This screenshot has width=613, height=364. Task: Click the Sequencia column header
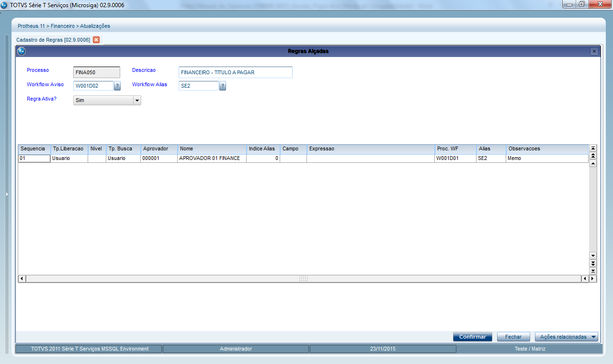tap(34, 149)
